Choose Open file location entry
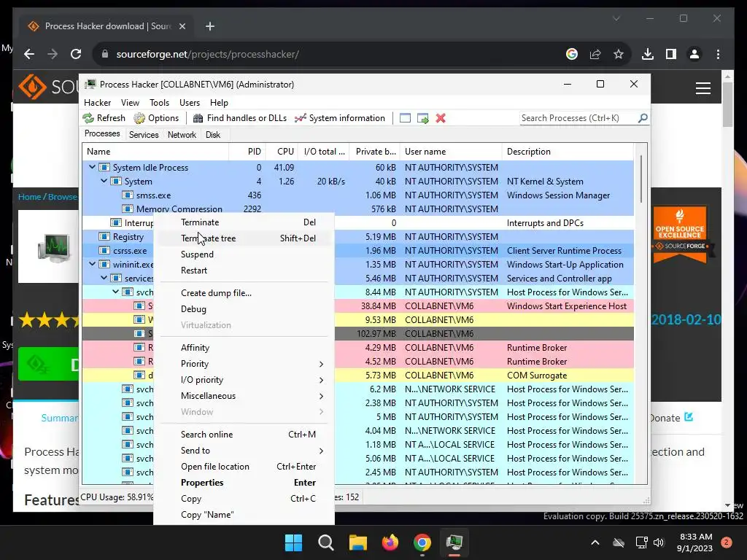 click(x=244, y=467)
